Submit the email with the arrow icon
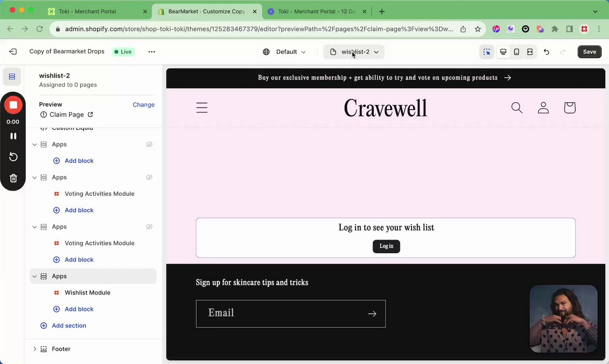Viewport: 609px width, 364px height. coord(372,314)
